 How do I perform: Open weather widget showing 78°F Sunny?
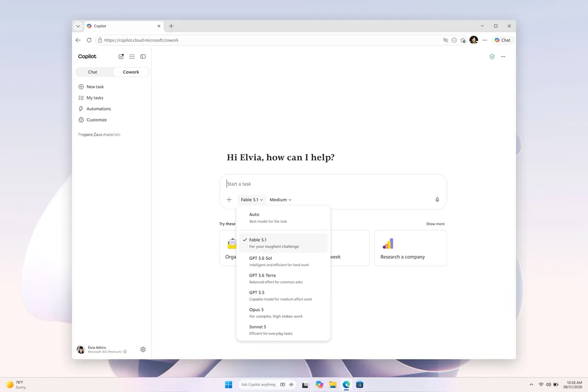coord(16,385)
